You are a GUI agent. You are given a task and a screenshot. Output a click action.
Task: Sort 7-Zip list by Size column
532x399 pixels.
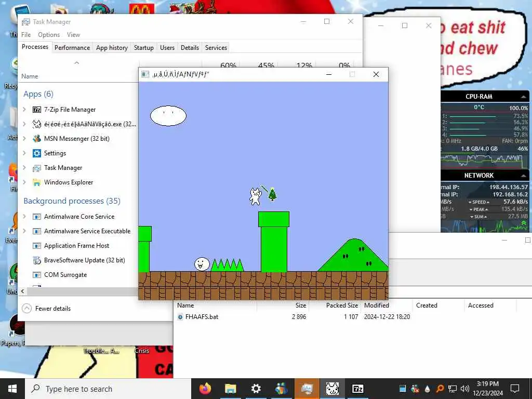click(301, 305)
